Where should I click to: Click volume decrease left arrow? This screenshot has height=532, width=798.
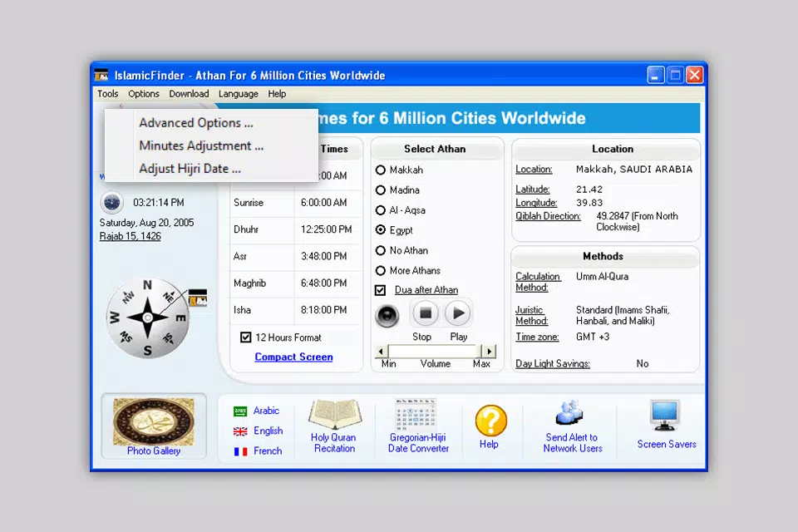[x=382, y=352]
